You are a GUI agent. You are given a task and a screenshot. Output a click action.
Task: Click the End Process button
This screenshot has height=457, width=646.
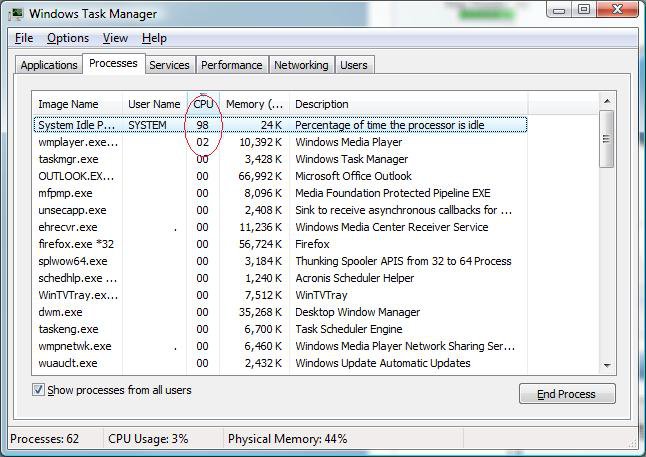coord(567,394)
